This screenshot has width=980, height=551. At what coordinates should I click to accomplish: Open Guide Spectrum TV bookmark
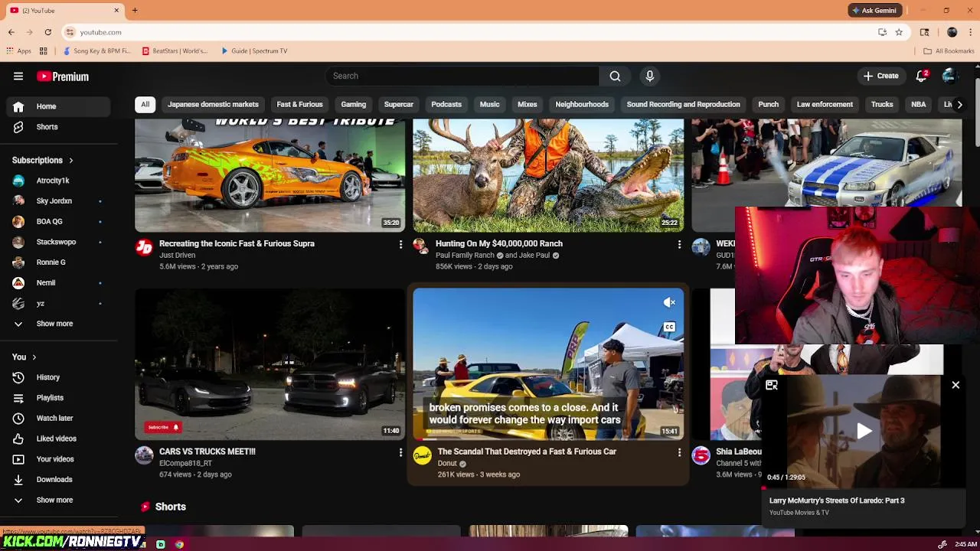coord(254,51)
